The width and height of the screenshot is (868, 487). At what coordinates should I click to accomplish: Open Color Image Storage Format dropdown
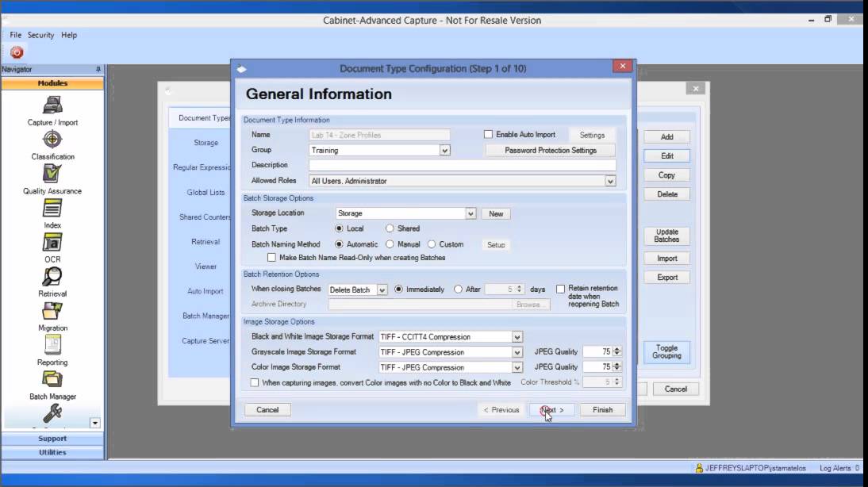pos(517,367)
